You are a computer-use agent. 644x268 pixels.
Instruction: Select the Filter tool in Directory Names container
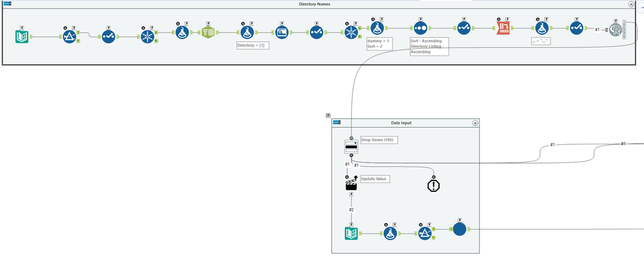tap(70, 37)
